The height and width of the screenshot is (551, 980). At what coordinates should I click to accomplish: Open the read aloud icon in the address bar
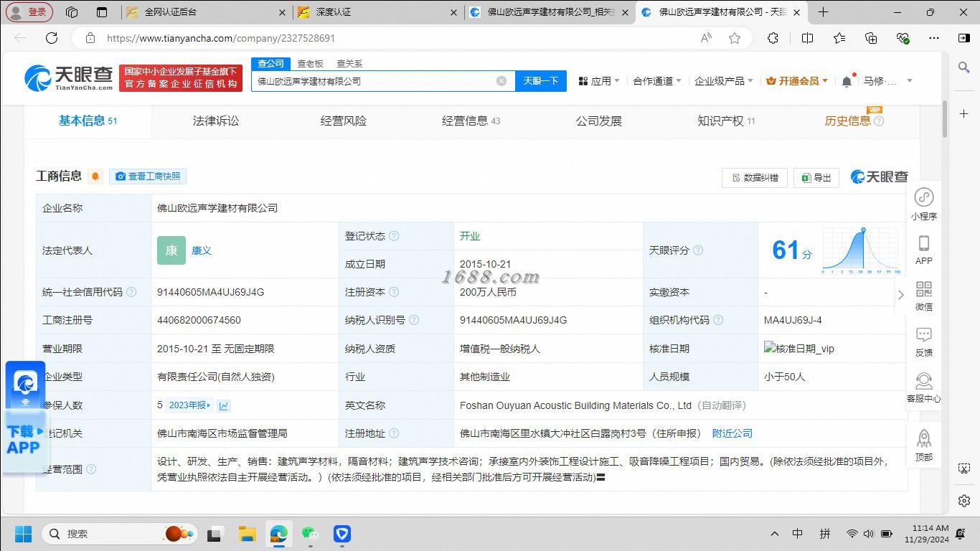point(706,38)
